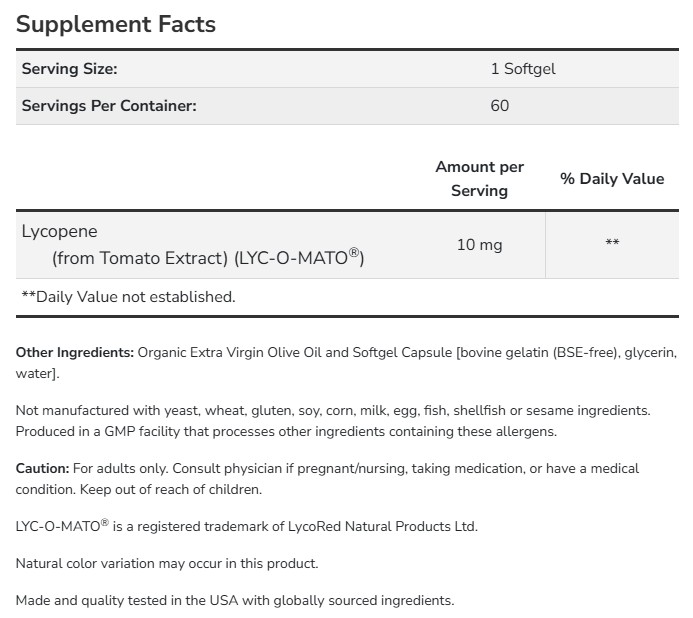
Task: Click the bold Caution label
Action: click(42, 468)
